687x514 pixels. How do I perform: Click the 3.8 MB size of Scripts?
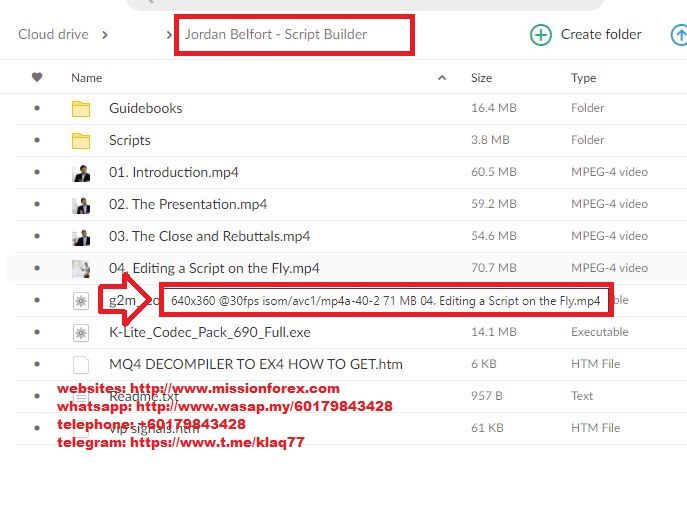(x=490, y=140)
